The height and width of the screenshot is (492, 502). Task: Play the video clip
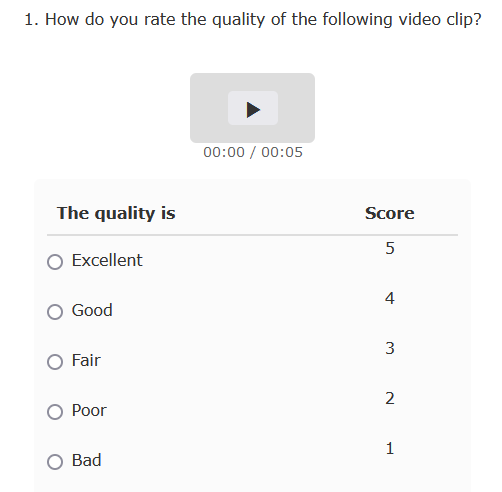point(253,108)
